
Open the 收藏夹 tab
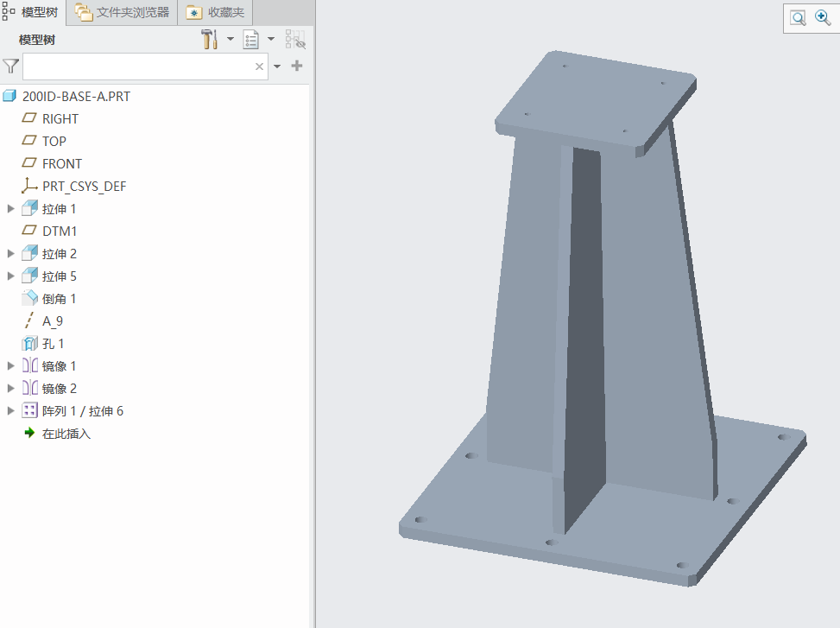(215, 12)
